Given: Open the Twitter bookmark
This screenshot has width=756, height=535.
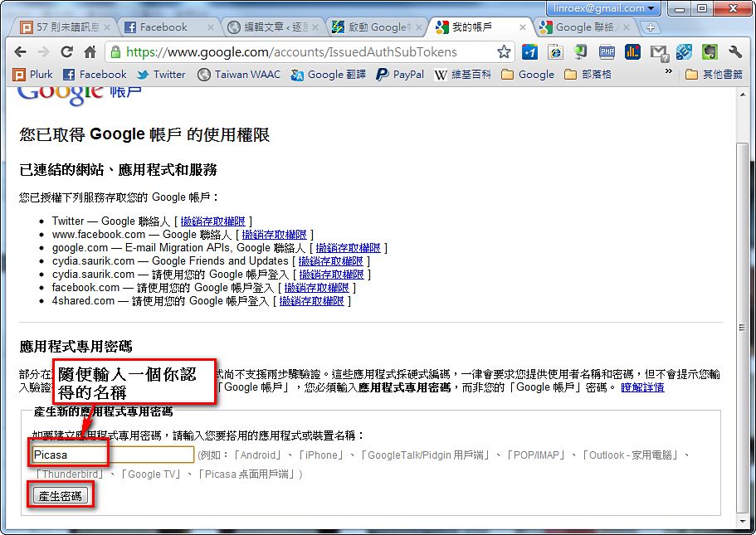Looking at the screenshot, I should tap(161, 75).
